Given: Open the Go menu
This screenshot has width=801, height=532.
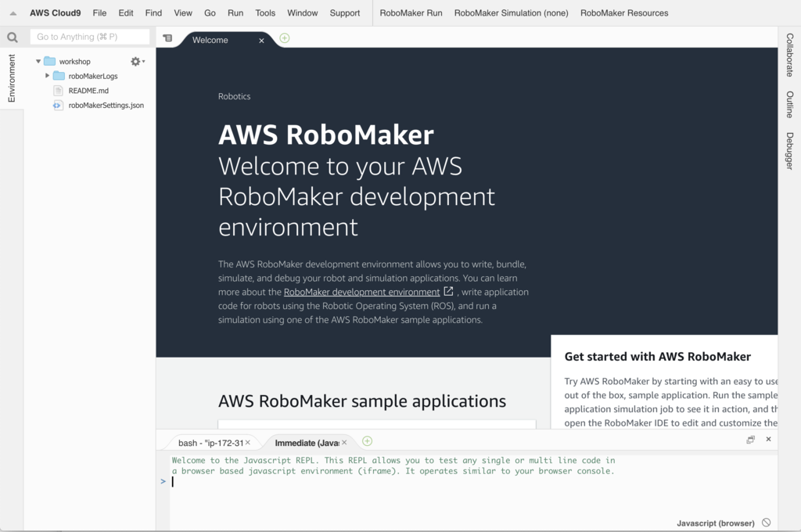Looking at the screenshot, I should 210,13.
